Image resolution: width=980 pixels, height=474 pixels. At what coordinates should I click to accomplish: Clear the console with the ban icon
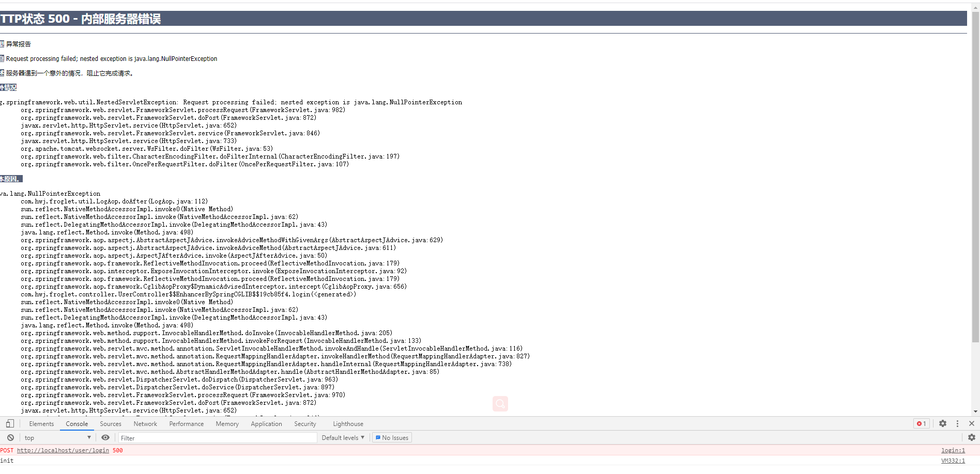[10, 437]
